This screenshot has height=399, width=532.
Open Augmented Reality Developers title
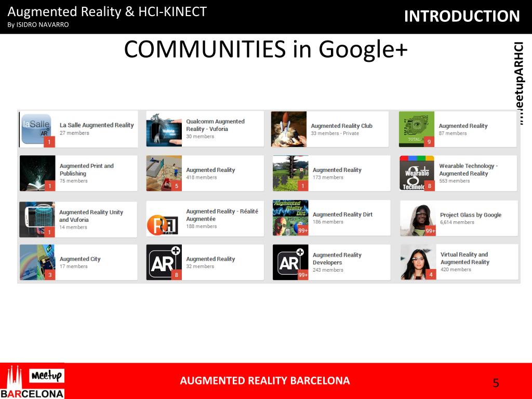[x=337, y=259]
